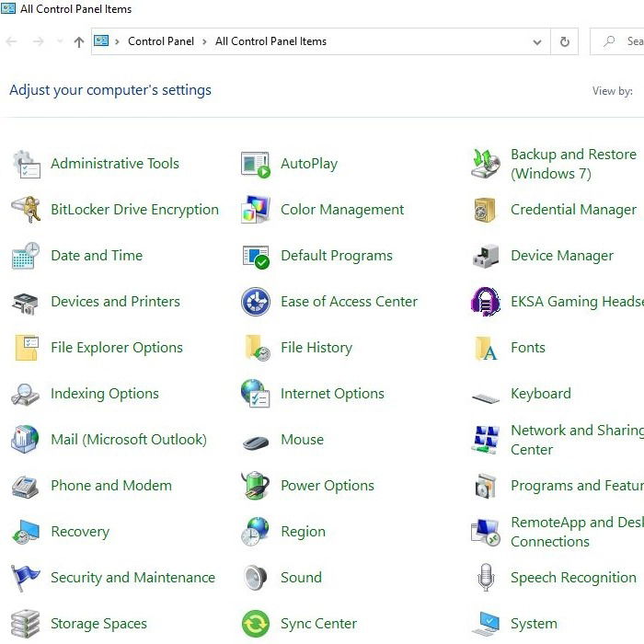This screenshot has width=644, height=644.
Task: Click the Mouse icon
Action: 256,443
